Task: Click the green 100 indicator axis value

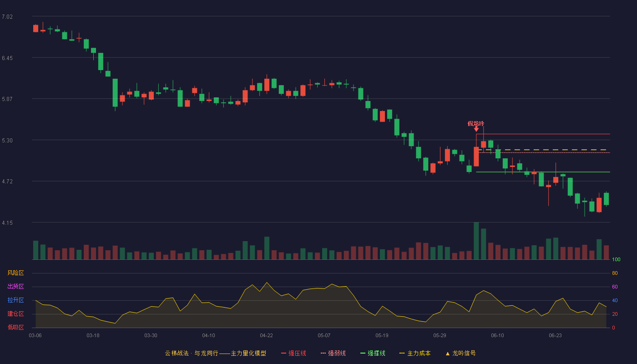Action: point(616,260)
